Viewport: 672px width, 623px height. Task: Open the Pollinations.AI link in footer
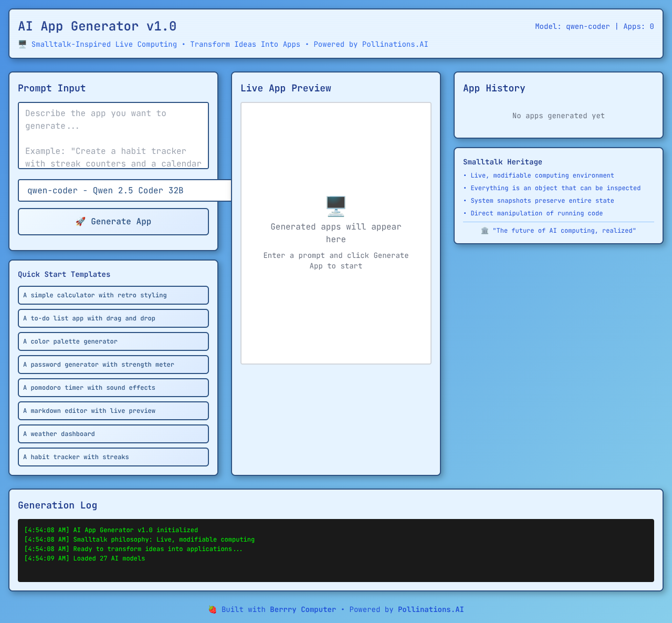tap(430, 609)
